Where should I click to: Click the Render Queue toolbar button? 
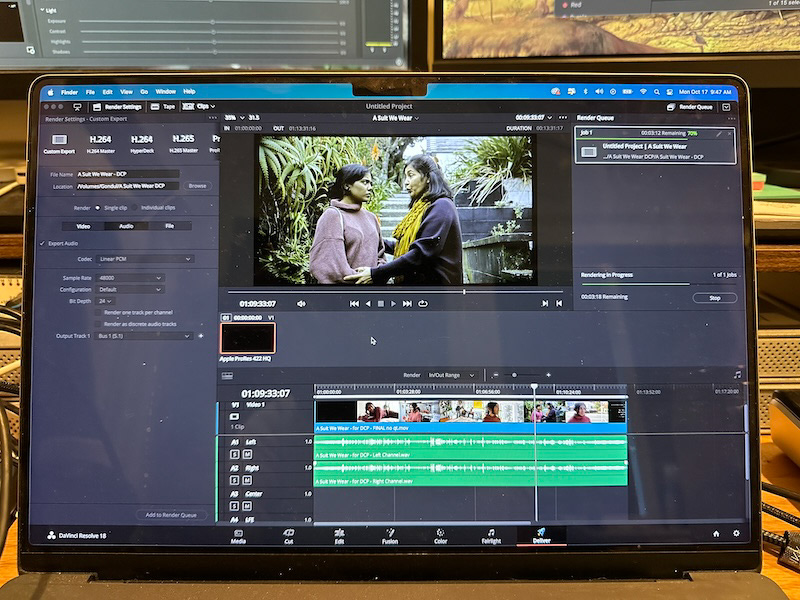click(x=689, y=107)
